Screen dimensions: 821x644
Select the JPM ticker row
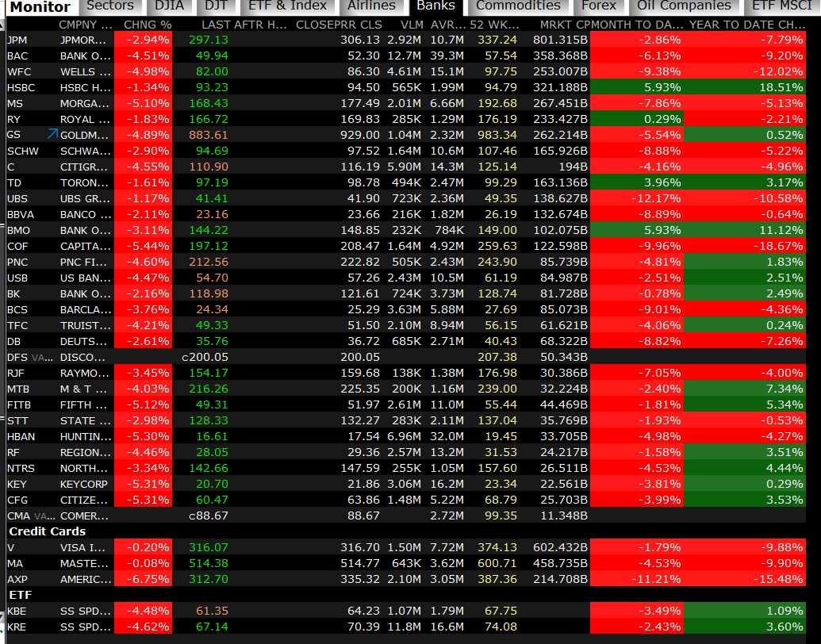(406, 40)
